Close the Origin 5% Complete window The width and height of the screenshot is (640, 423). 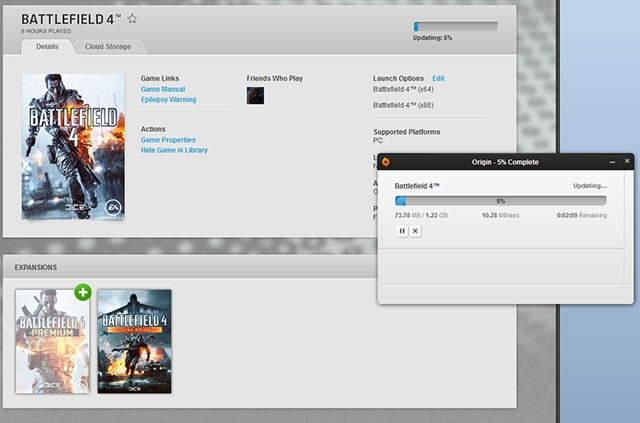click(x=627, y=161)
